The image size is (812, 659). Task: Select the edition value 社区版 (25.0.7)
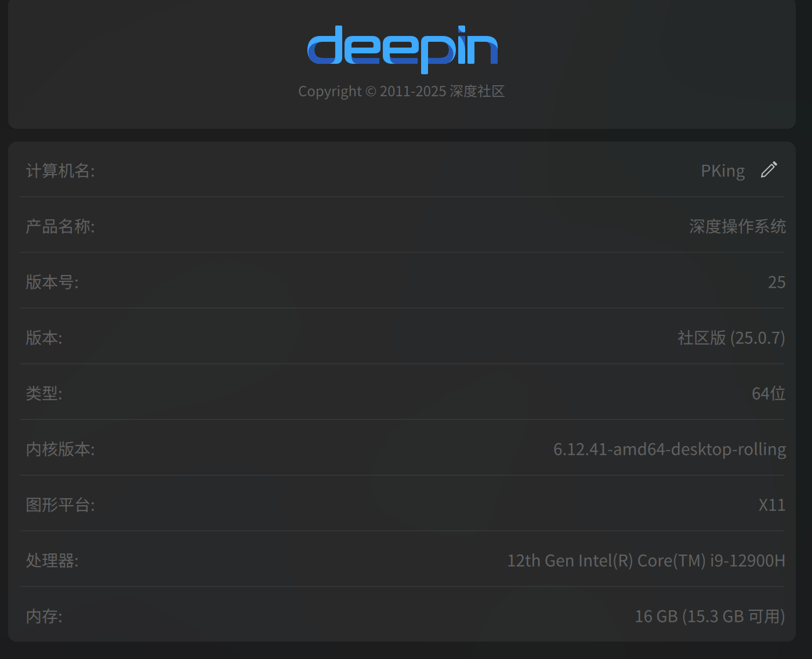click(731, 338)
